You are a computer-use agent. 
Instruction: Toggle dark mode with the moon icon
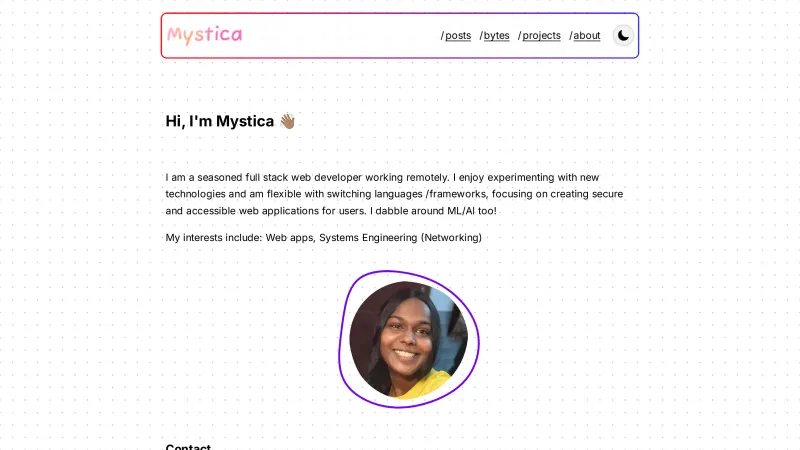point(623,36)
